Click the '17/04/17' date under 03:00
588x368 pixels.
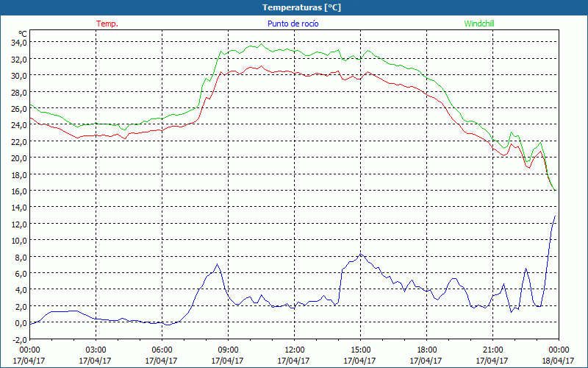[96, 361]
